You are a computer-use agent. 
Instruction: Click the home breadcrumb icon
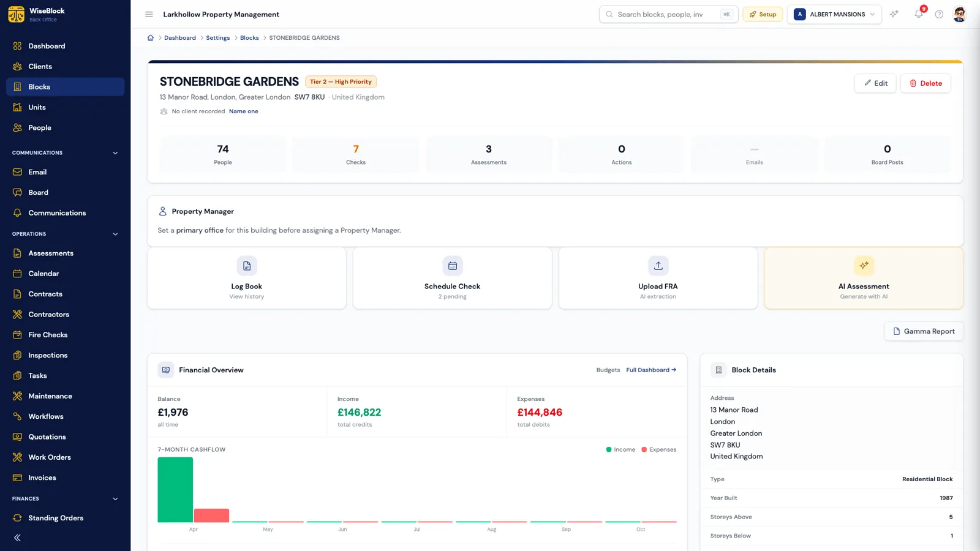[x=151, y=38]
